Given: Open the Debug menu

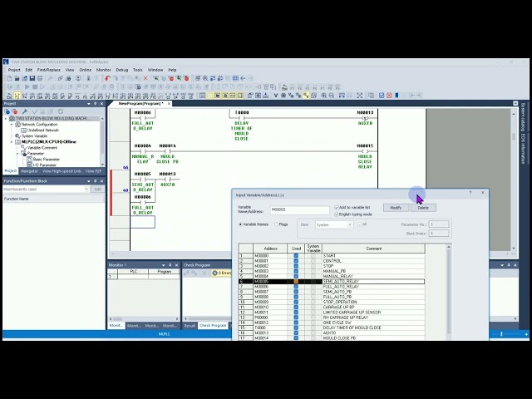Looking at the screenshot, I should [122, 70].
